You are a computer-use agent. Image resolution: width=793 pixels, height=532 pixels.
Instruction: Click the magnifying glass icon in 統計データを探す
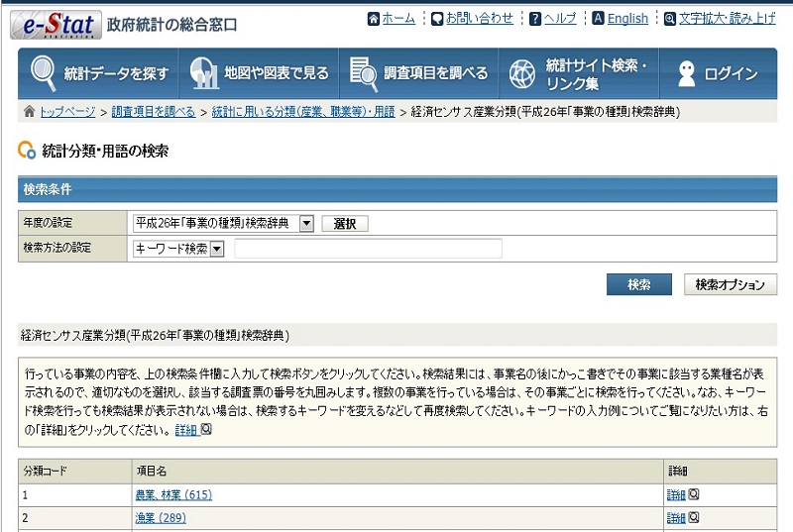[44, 73]
